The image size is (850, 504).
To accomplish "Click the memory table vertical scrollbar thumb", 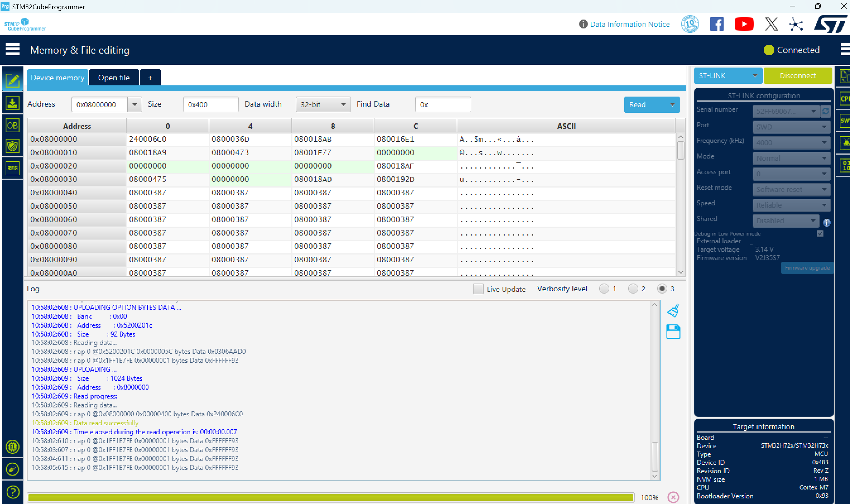I will point(680,150).
